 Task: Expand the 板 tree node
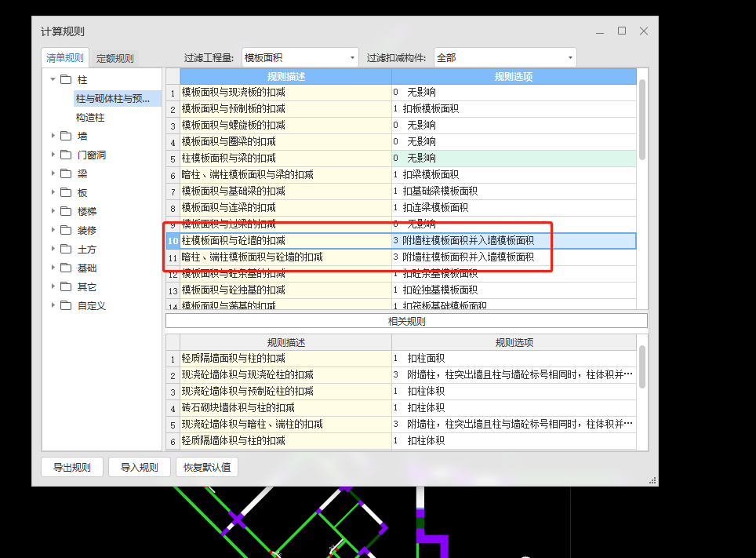(53, 192)
